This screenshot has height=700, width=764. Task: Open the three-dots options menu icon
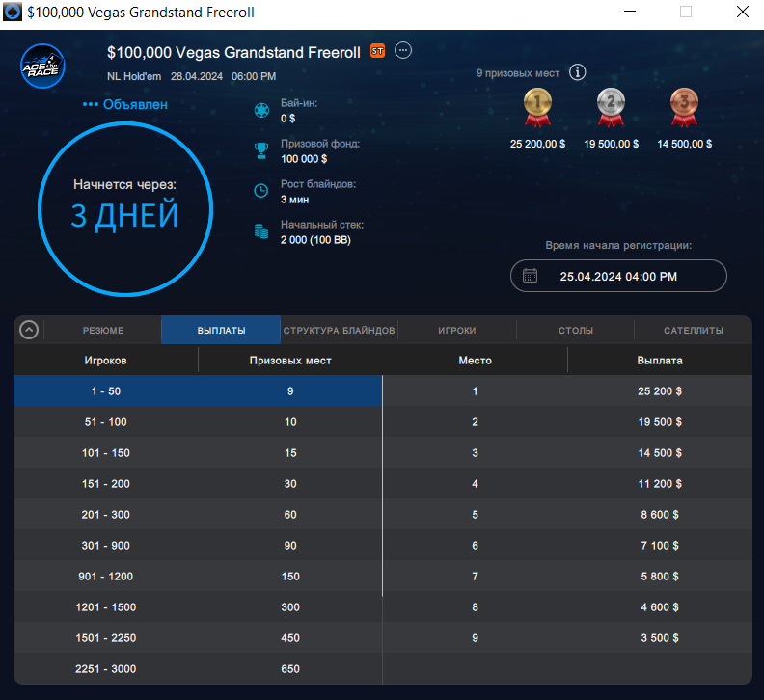[403, 50]
